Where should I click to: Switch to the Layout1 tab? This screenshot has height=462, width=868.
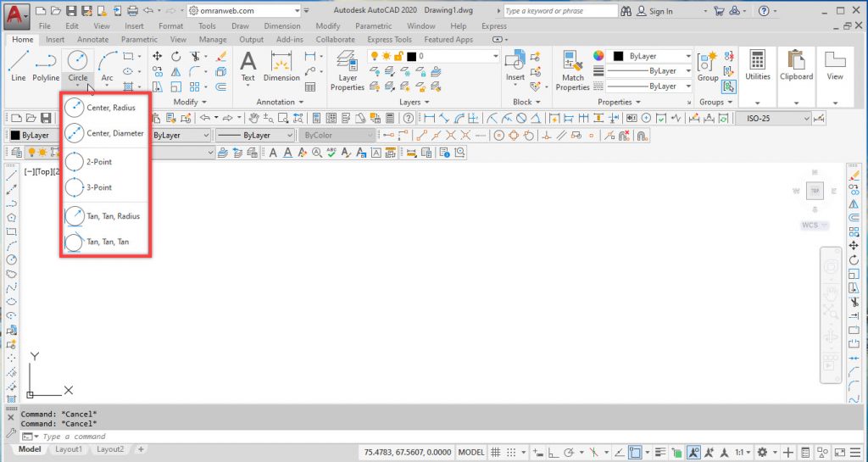point(69,449)
